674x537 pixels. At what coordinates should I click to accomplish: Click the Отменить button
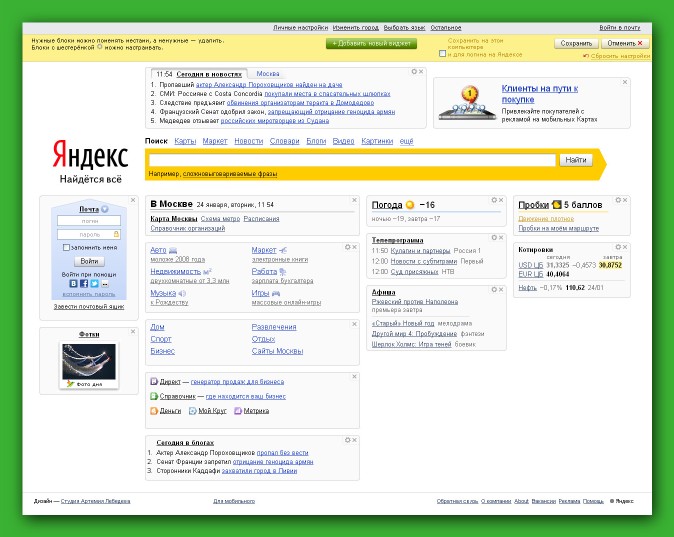click(x=625, y=43)
